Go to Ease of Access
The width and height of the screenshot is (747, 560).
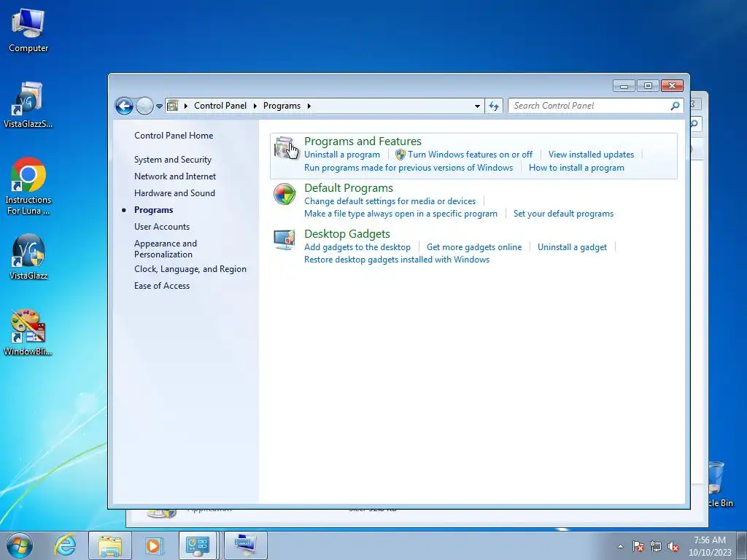coord(161,286)
